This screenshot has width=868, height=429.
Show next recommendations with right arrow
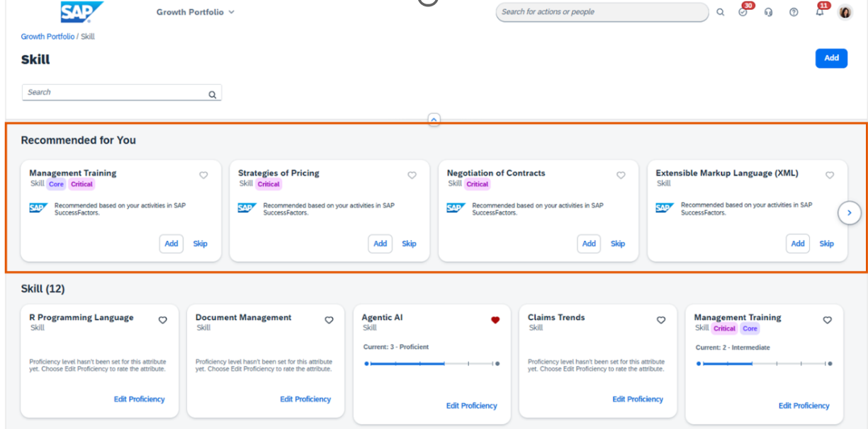pos(849,213)
